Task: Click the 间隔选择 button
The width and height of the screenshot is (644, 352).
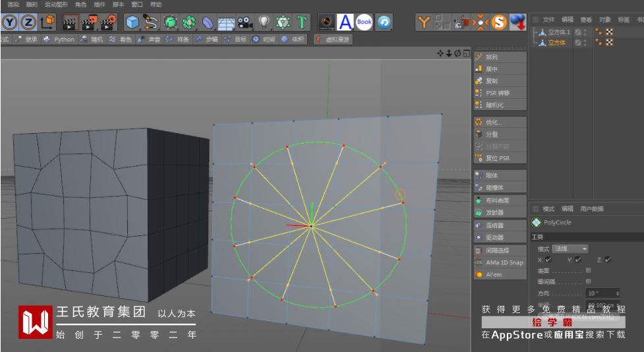Action: tap(500, 250)
